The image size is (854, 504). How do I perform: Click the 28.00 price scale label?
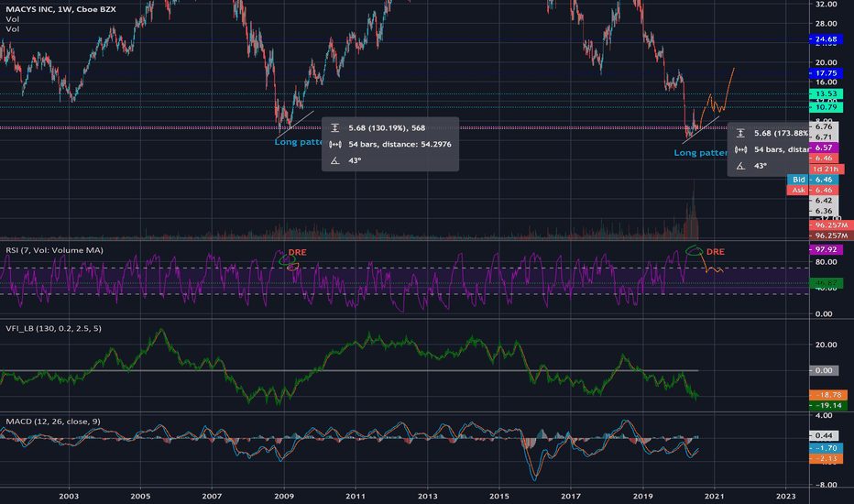click(x=827, y=24)
